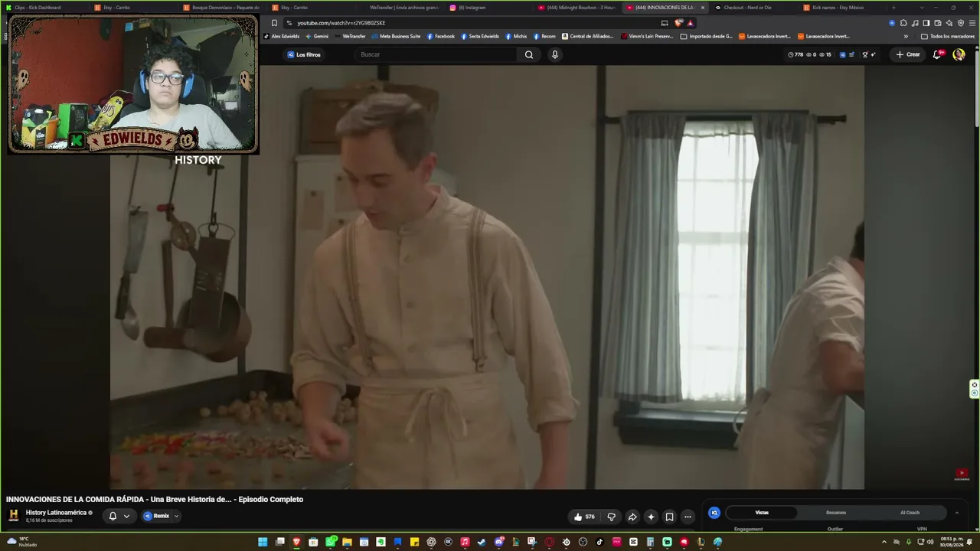Open a new browser tab
The width and height of the screenshot is (980, 551).
tap(893, 8)
